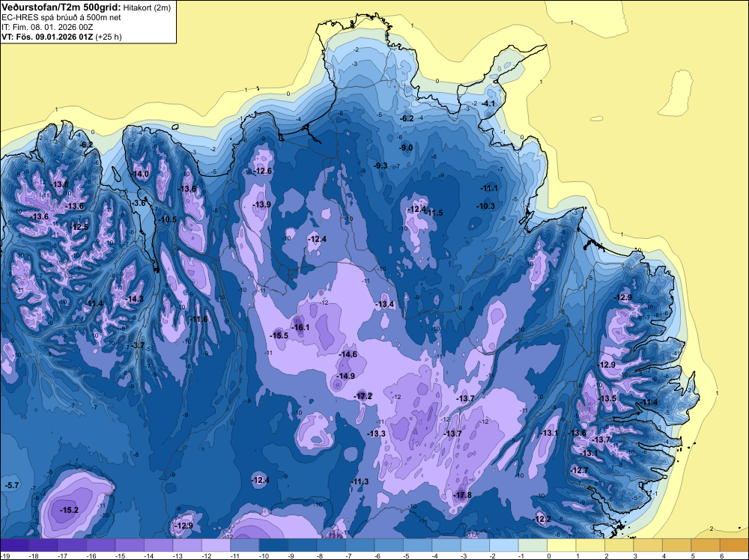This screenshot has width=749, height=560.
Task: Select the -13.4 temperature label
Action: [x=385, y=304]
